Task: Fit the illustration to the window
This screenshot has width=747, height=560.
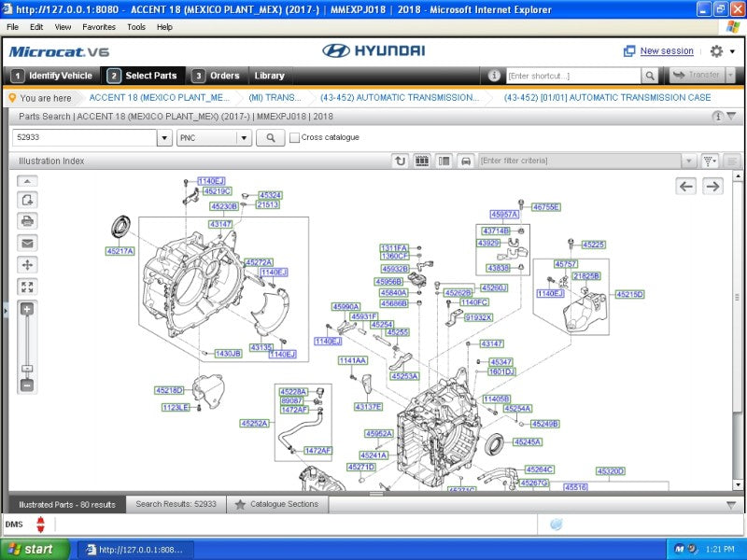Action: coord(27,287)
